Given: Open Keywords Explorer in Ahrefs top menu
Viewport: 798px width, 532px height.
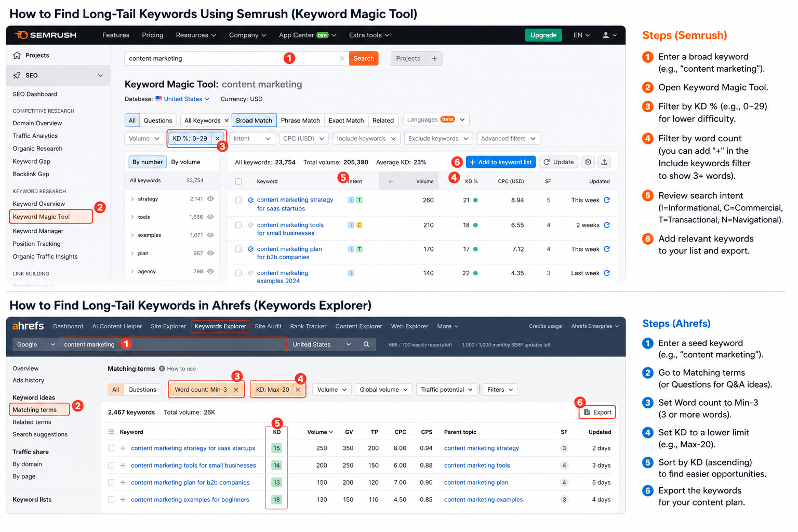Looking at the screenshot, I should point(220,326).
